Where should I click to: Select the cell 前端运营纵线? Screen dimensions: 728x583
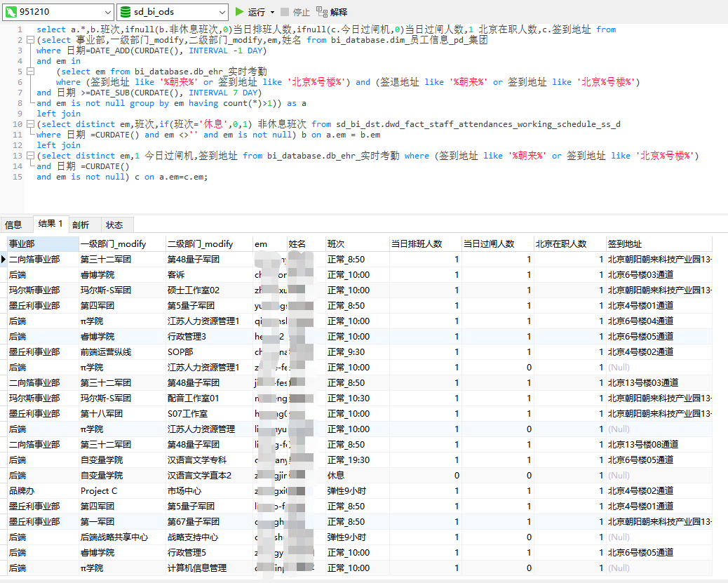point(122,351)
